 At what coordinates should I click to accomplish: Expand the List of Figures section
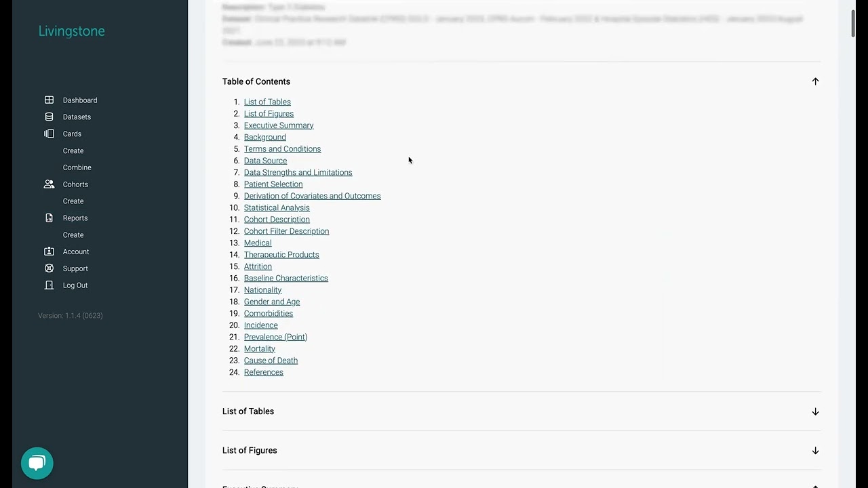tap(815, 451)
